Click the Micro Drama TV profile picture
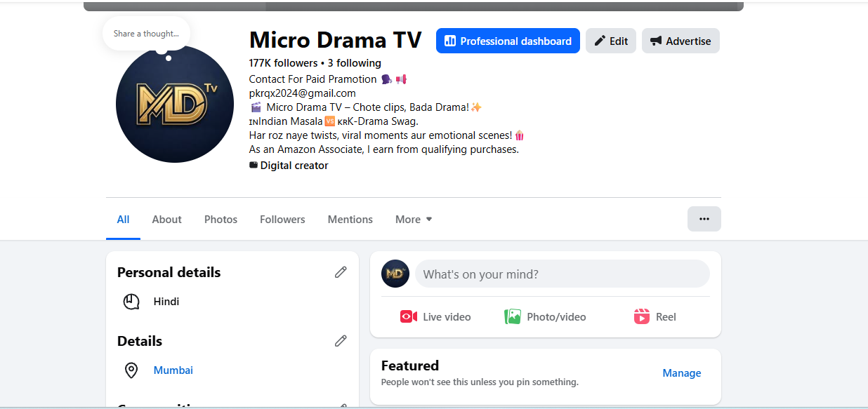 pos(175,104)
